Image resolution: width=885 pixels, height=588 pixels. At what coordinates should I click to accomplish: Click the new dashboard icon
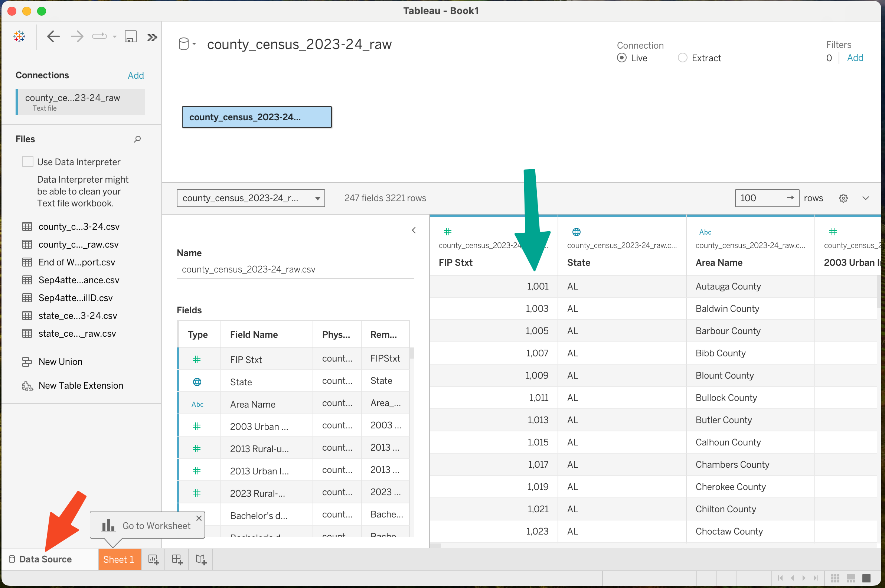177,559
